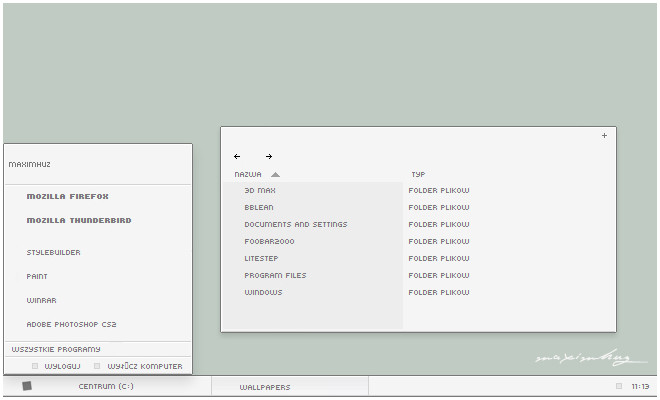Open Adobe Photoshop CS2 from the start menu
660x400 pixels.
(71, 324)
